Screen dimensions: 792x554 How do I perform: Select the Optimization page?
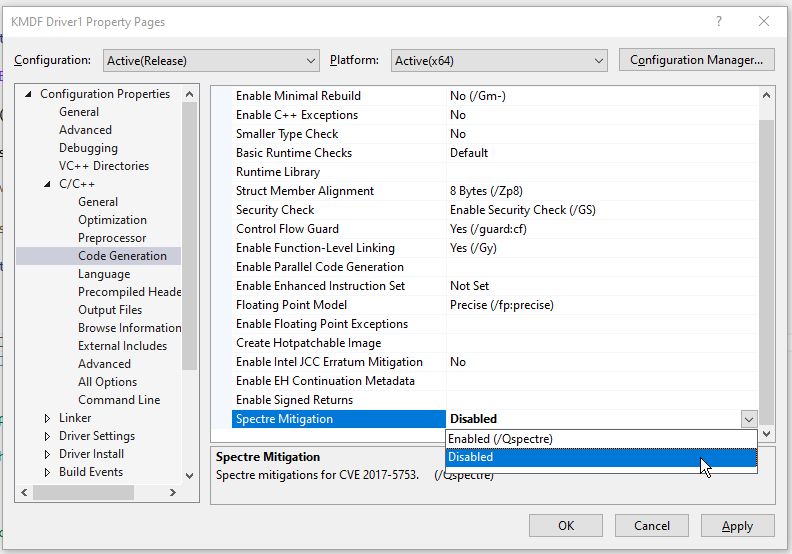112,220
